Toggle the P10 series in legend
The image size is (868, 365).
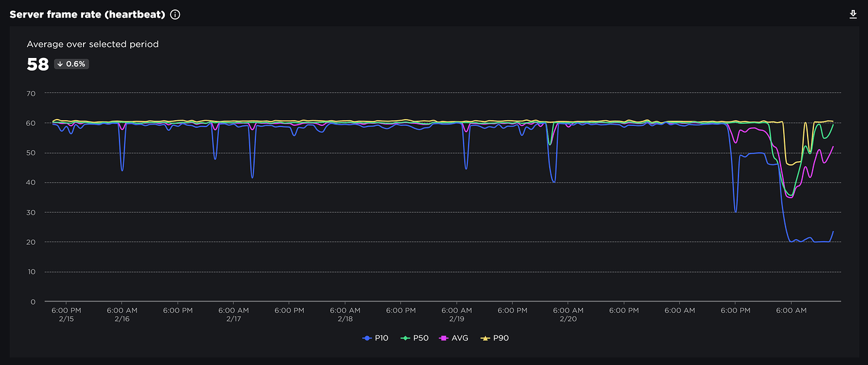(376, 339)
